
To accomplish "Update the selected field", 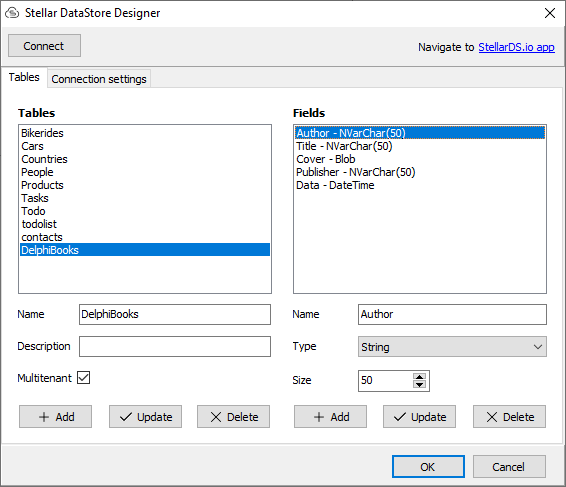I will point(419,417).
